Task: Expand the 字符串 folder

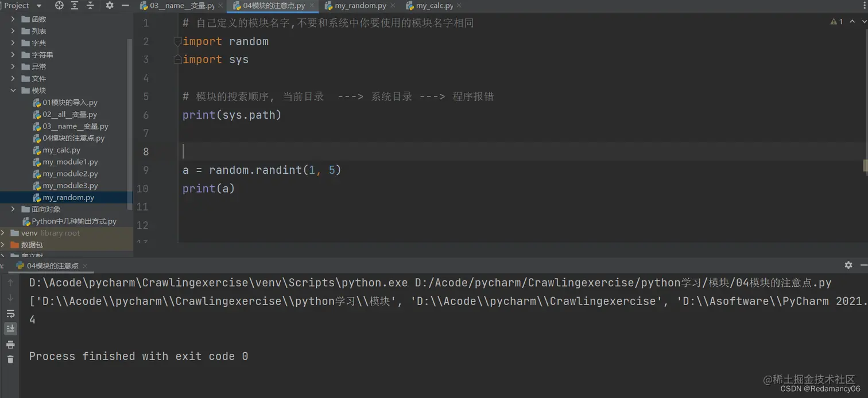Action: (13, 55)
